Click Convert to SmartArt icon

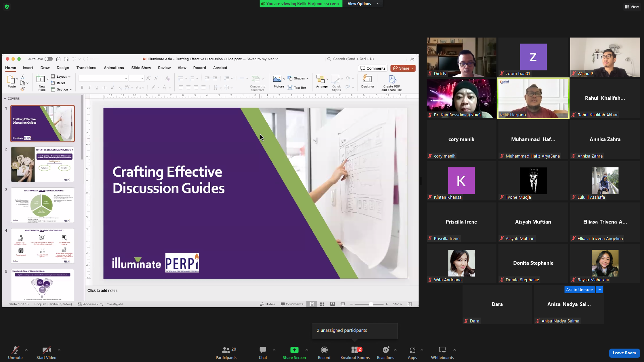tap(256, 79)
